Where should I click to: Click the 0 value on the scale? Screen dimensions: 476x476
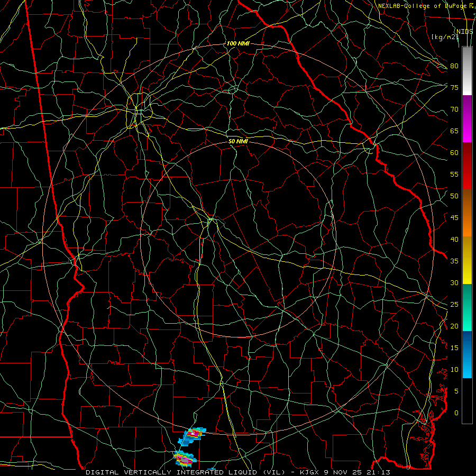[x=456, y=413]
